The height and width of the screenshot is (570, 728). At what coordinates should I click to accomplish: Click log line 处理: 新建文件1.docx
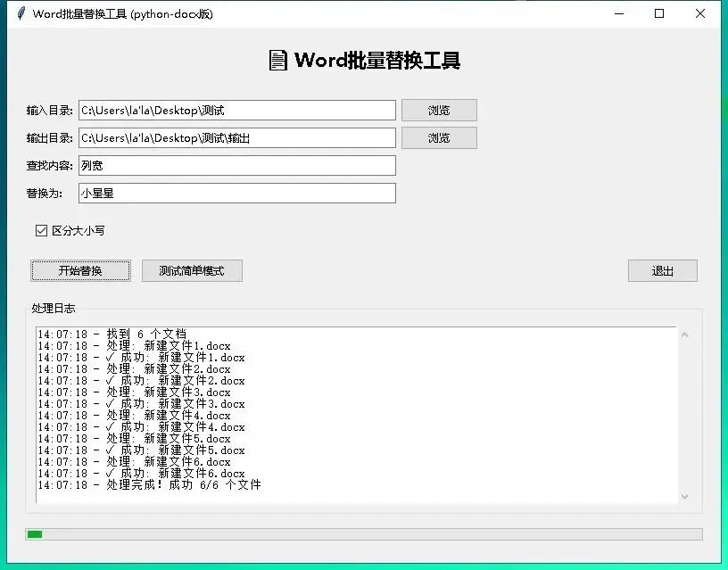coord(134,346)
